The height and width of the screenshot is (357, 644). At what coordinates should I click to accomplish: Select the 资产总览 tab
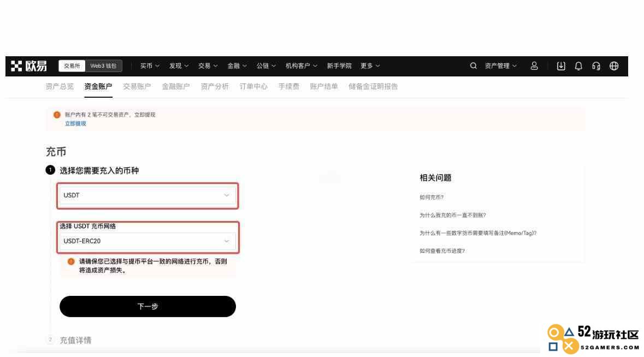tap(60, 87)
